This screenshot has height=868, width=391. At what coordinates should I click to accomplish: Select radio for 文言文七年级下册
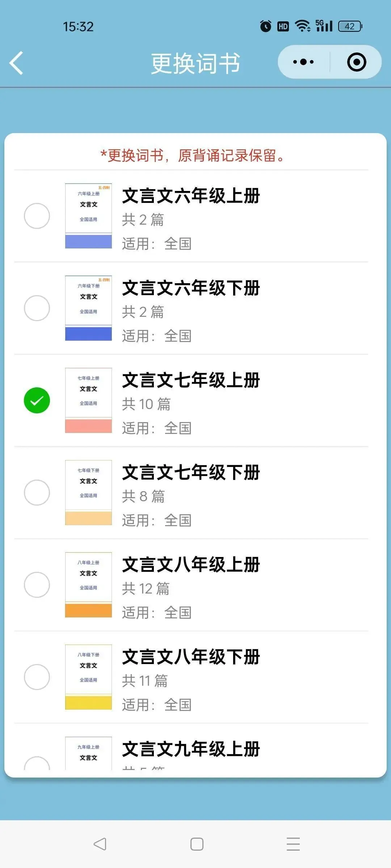pyautogui.click(x=37, y=493)
